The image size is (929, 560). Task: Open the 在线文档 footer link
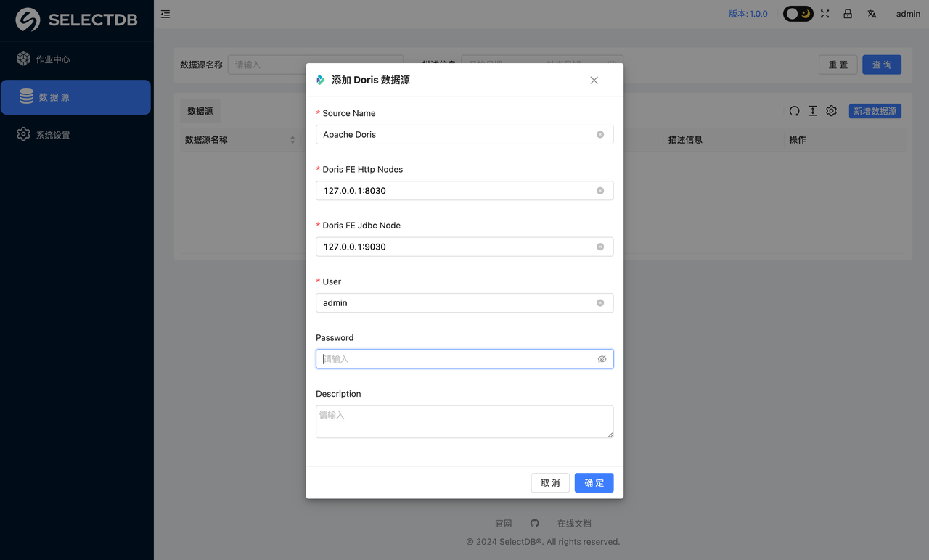574,524
